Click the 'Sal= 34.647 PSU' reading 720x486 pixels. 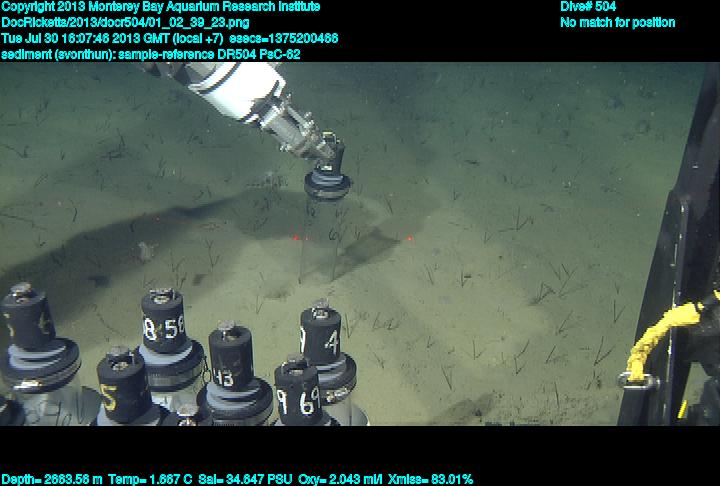[x=245, y=479]
